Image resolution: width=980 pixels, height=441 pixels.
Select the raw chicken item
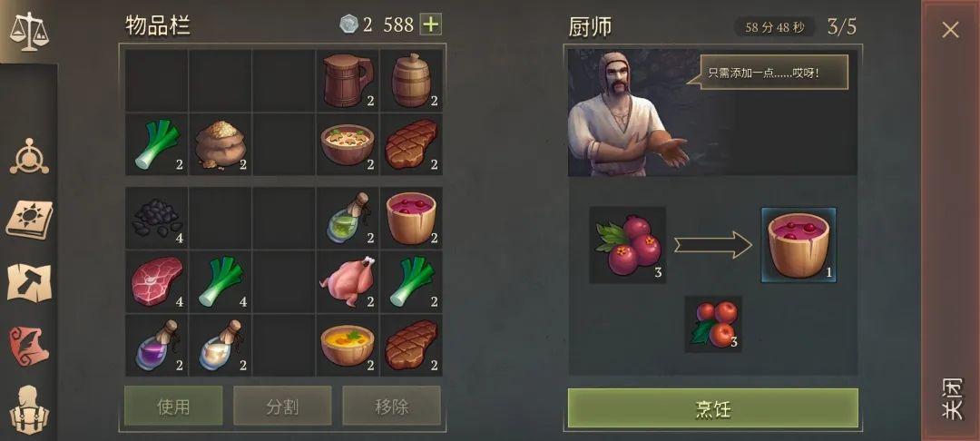coord(348,281)
